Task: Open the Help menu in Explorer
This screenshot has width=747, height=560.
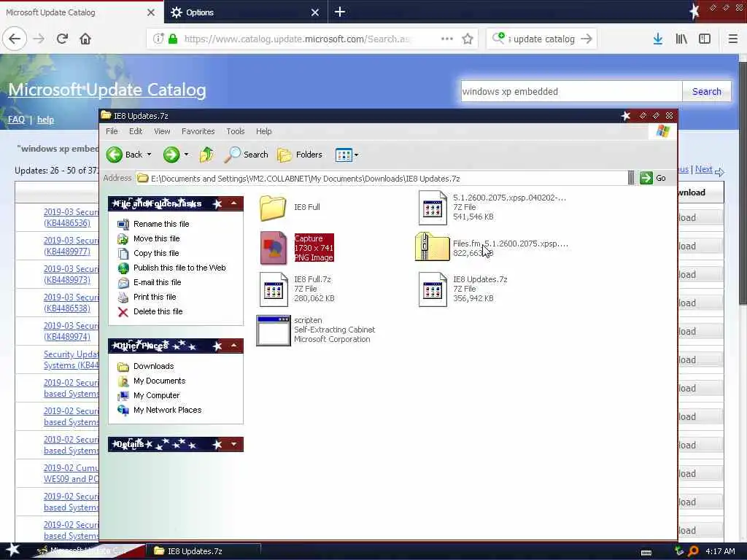Action: pos(263,131)
